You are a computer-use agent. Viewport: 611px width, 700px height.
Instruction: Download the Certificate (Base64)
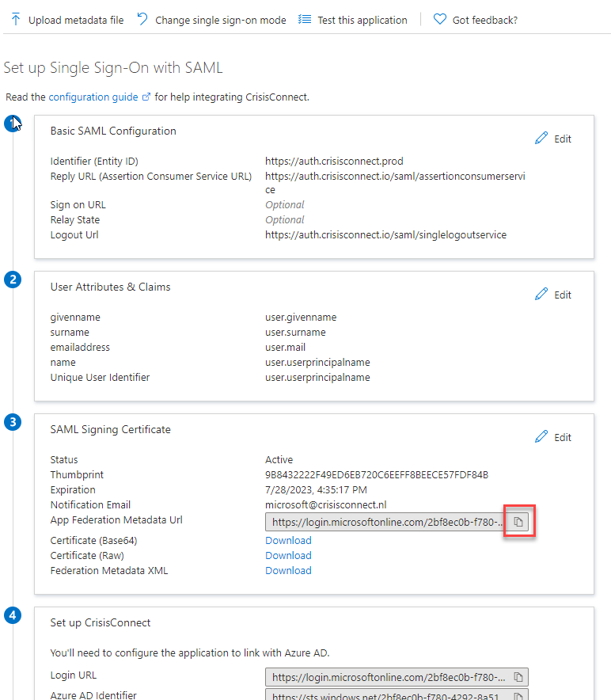tap(288, 540)
